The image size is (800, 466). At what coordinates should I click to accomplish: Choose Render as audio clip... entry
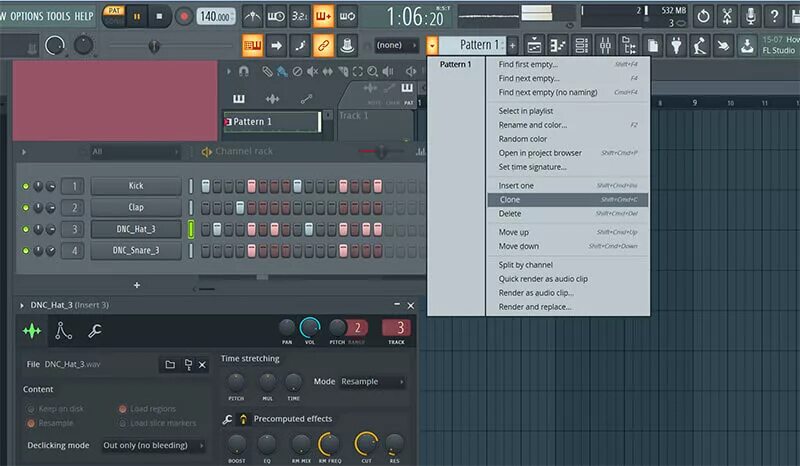point(567,293)
